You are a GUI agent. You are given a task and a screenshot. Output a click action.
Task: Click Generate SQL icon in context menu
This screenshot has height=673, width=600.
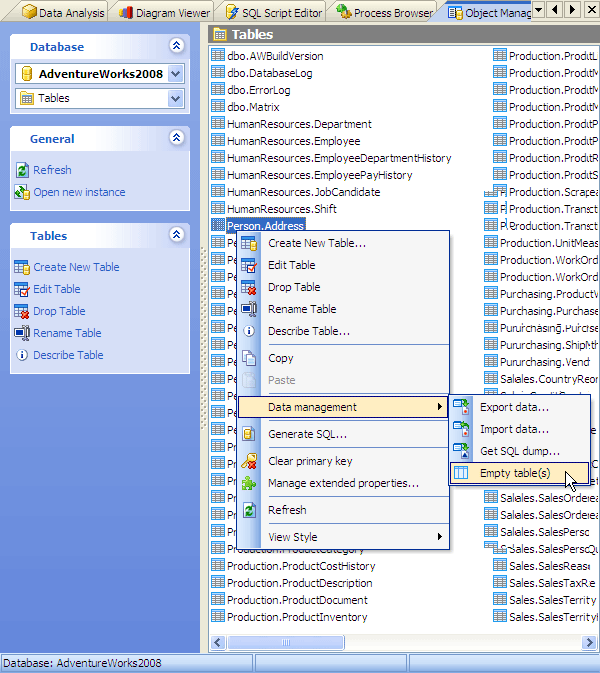[249, 434]
